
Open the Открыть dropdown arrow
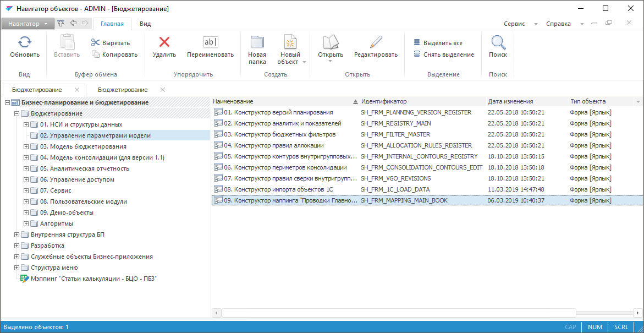click(x=331, y=62)
